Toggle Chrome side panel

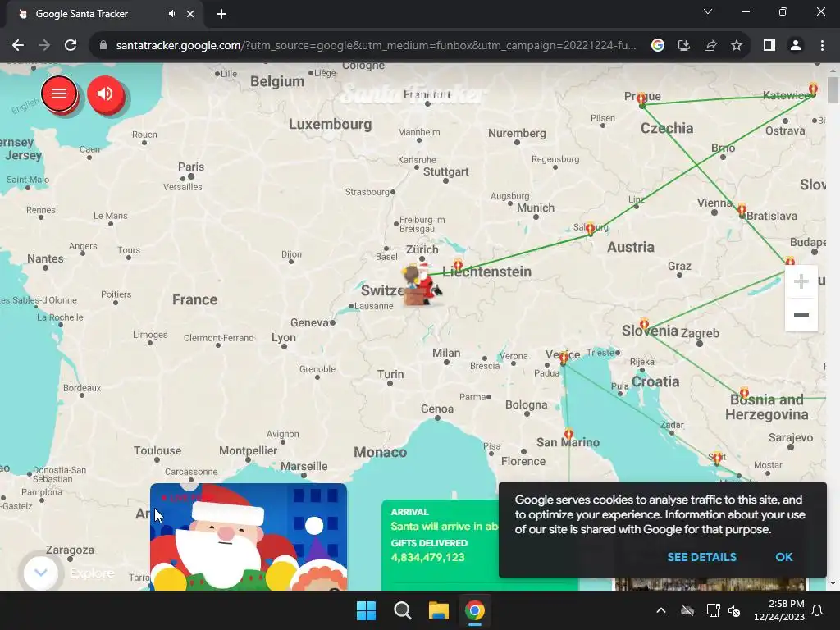click(769, 46)
